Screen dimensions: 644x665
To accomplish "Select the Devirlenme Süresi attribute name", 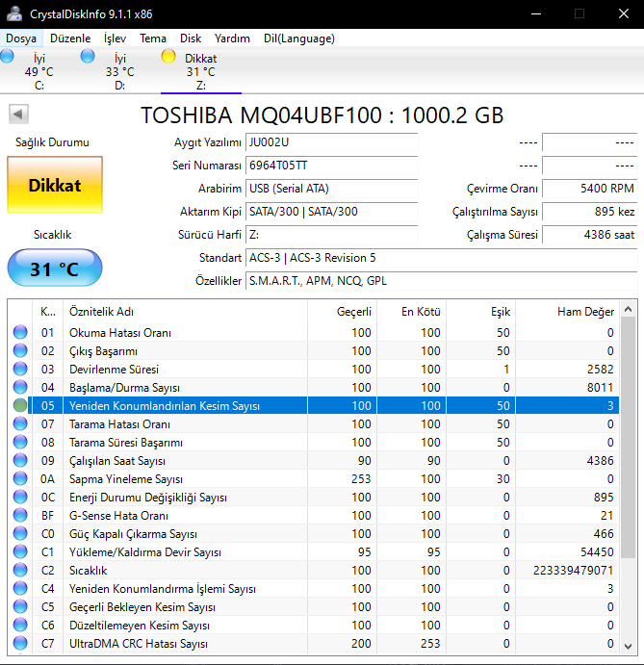I will click(x=115, y=370).
